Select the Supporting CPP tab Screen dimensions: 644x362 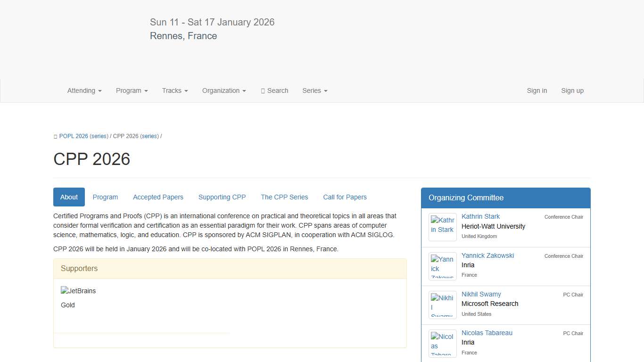point(222,197)
